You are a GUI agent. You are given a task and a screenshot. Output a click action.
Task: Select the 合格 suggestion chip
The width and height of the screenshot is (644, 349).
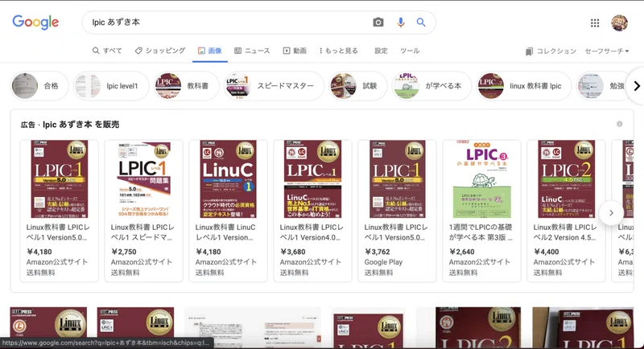point(39,86)
